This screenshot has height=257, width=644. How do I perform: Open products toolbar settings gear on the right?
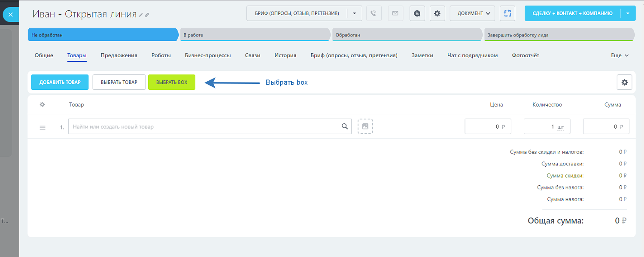pyautogui.click(x=625, y=82)
